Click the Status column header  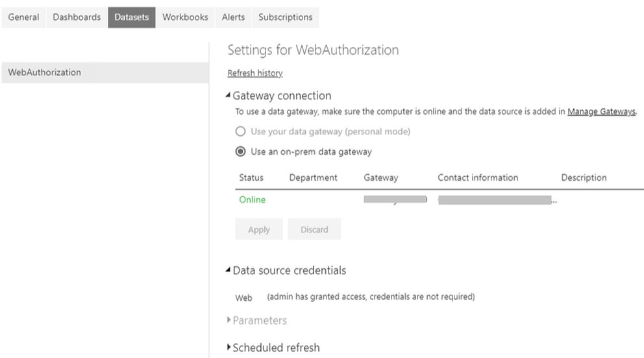tap(251, 177)
